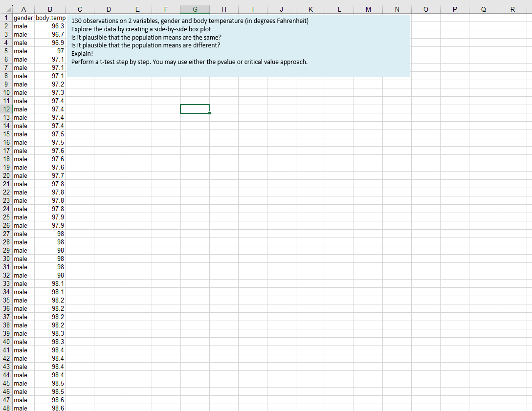Image resolution: width=532 pixels, height=411 pixels.
Task: Select column I header
Action: pyautogui.click(x=253, y=9)
